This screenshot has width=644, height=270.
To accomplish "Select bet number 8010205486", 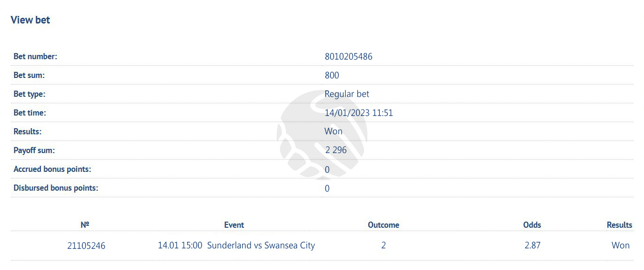I will (x=348, y=56).
